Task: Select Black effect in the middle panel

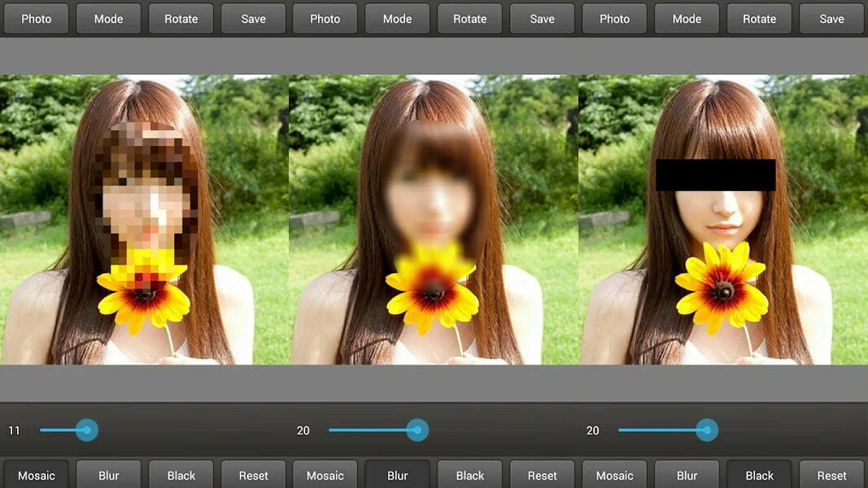Action: [x=470, y=475]
